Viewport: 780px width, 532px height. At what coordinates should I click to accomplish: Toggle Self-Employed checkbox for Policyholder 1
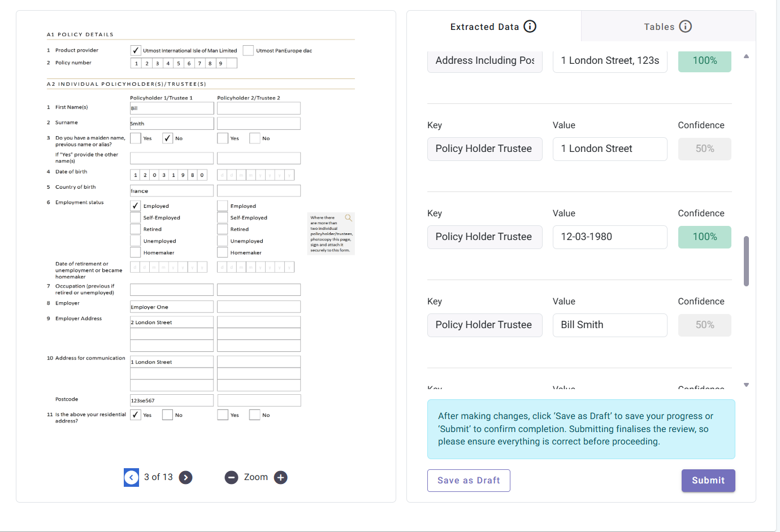(136, 217)
